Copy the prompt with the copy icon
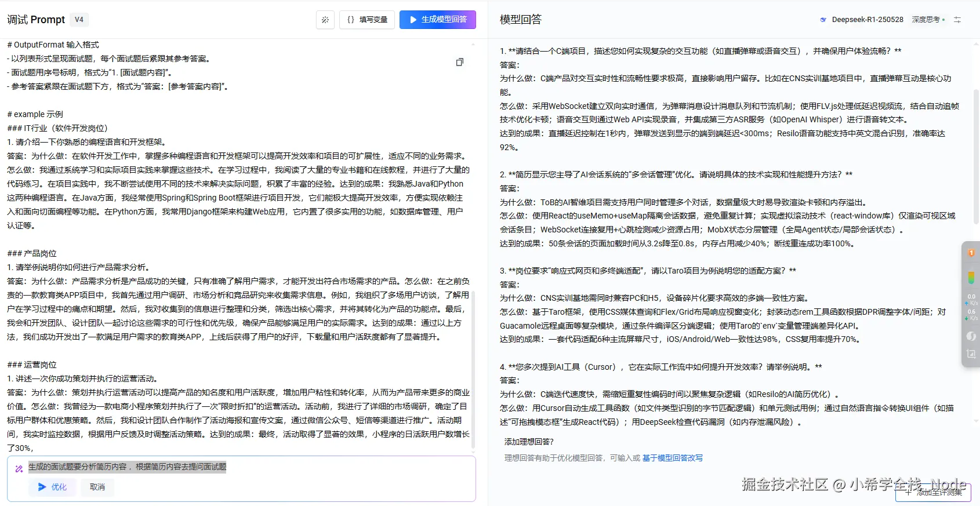Image resolution: width=980 pixels, height=506 pixels. point(460,62)
